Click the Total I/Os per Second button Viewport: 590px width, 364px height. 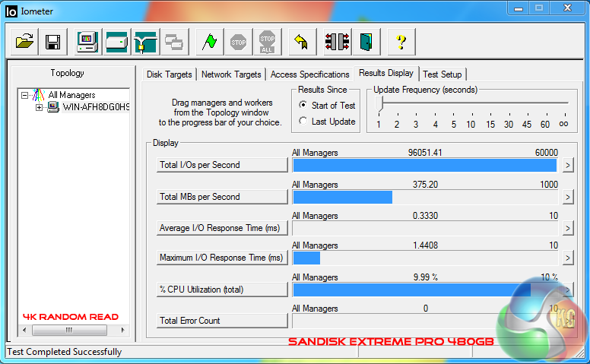click(222, 165)
